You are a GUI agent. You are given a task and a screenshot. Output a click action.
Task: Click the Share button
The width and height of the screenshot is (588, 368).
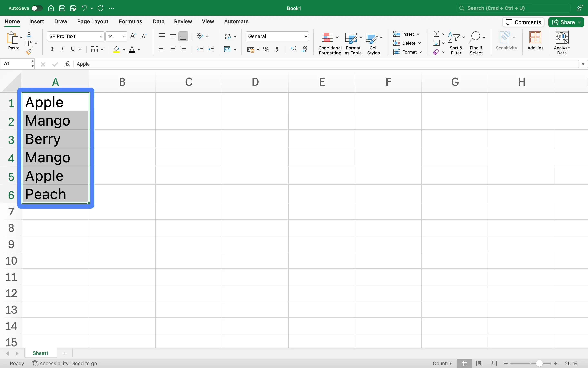[x=566, y=22]
